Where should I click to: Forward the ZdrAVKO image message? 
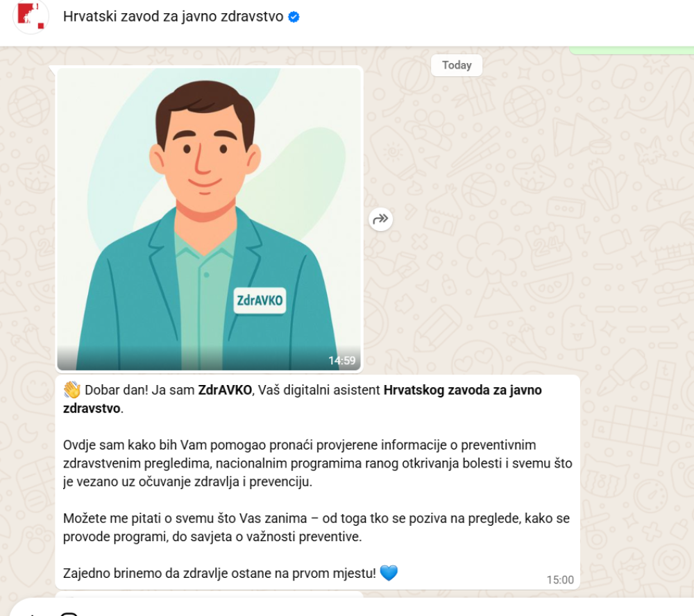coord(380,219)
